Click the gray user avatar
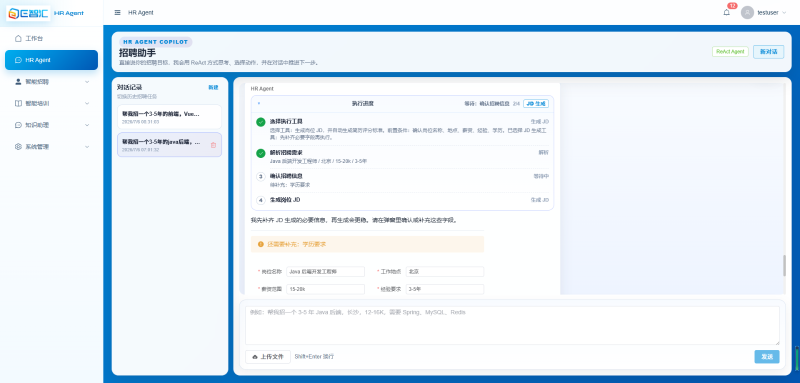 747,12
